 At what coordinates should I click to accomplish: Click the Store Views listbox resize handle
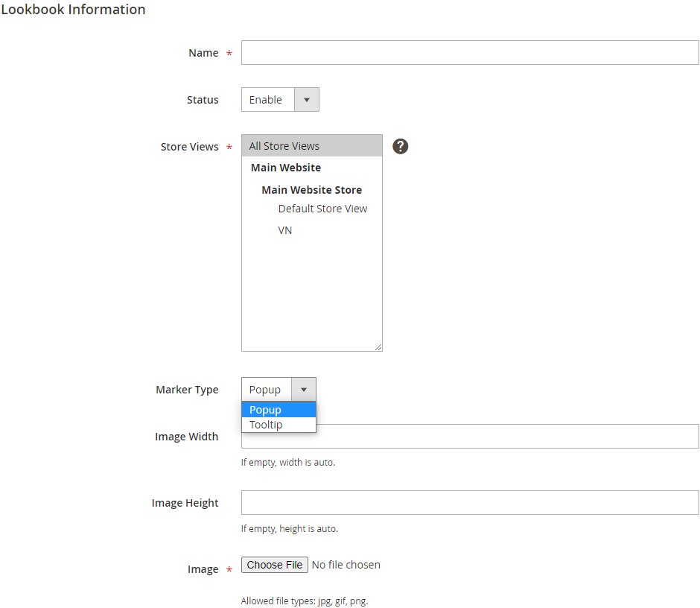coord(378,347)
